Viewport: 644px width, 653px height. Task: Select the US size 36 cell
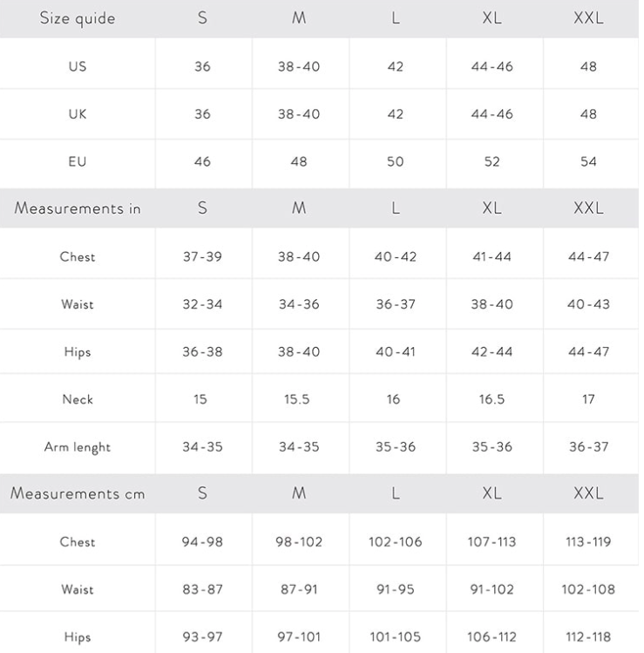coord(202,66)
